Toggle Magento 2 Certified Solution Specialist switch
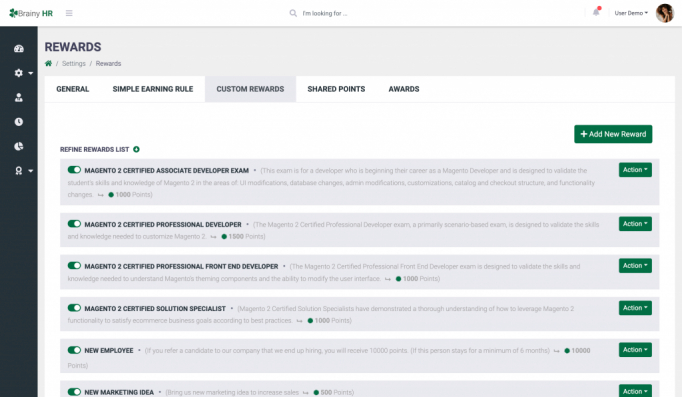Image resolution: width=682 pixels, height=397 pixels. [74, 307]
